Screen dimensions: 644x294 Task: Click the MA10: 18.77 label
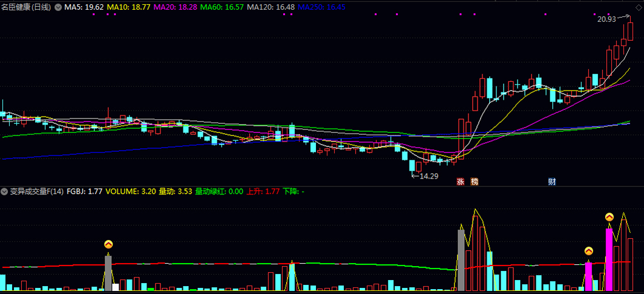(128, 7)
